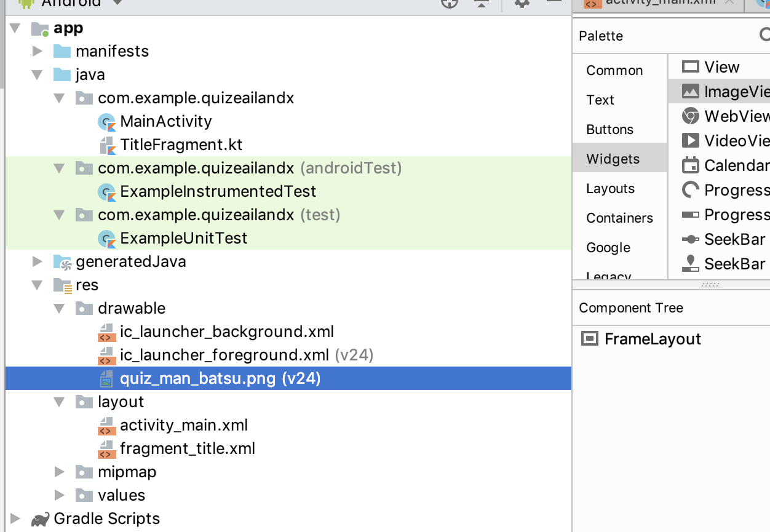Open the Common palette category
This screenshot has height=532, width=770.
(x=614, y=70)
